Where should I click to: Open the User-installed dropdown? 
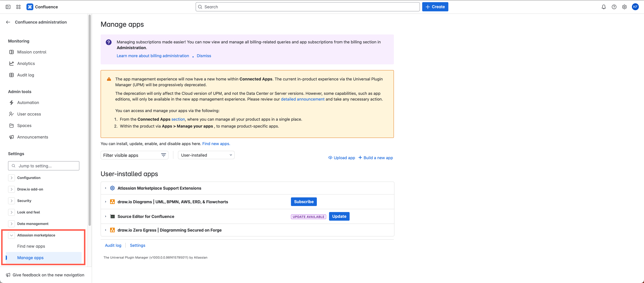[206, 155]
